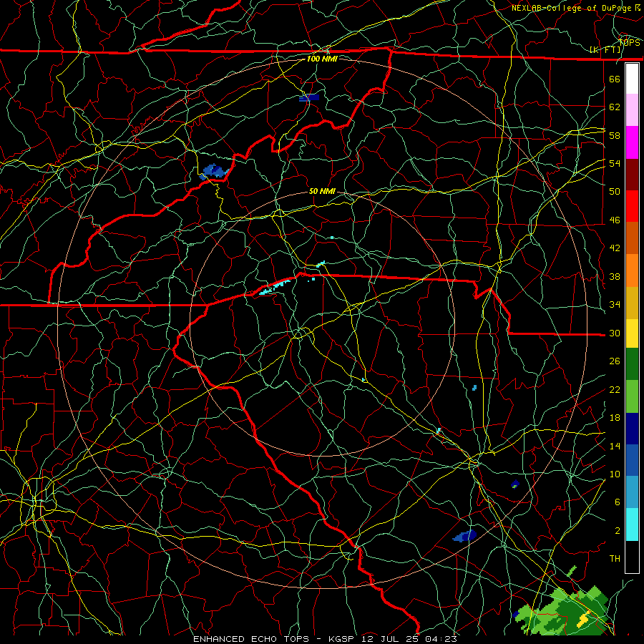Select the cyan legend swatch above 2
Screen dimensions: 644x644
pos(632,525)
